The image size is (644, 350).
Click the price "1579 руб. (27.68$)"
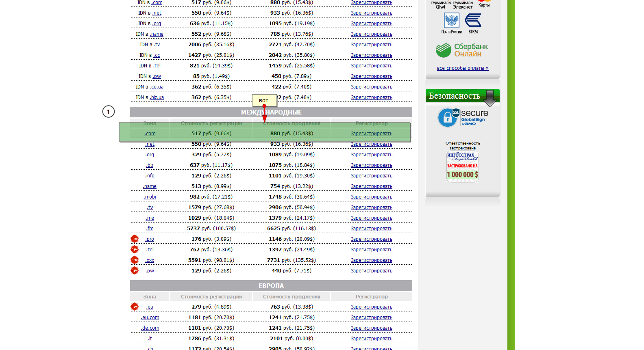coord(211,207)
